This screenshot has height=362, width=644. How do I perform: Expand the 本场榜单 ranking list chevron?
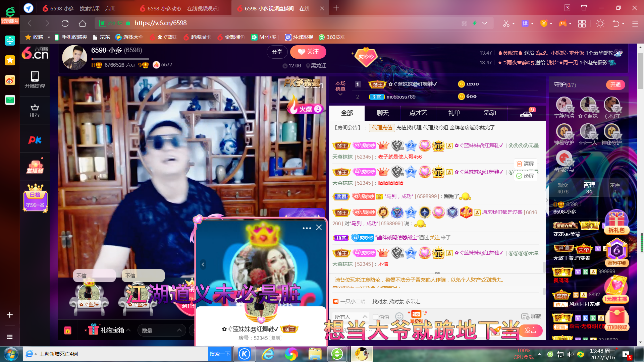click(340, 95)
